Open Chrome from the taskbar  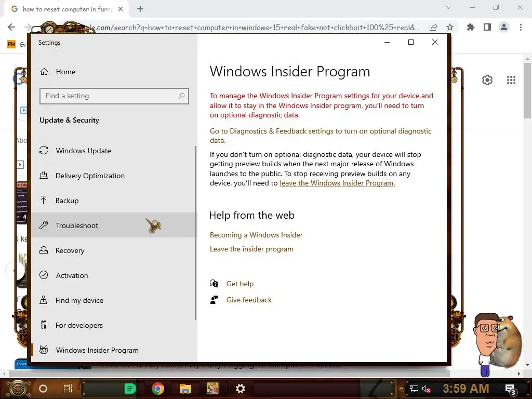[158, 389]
